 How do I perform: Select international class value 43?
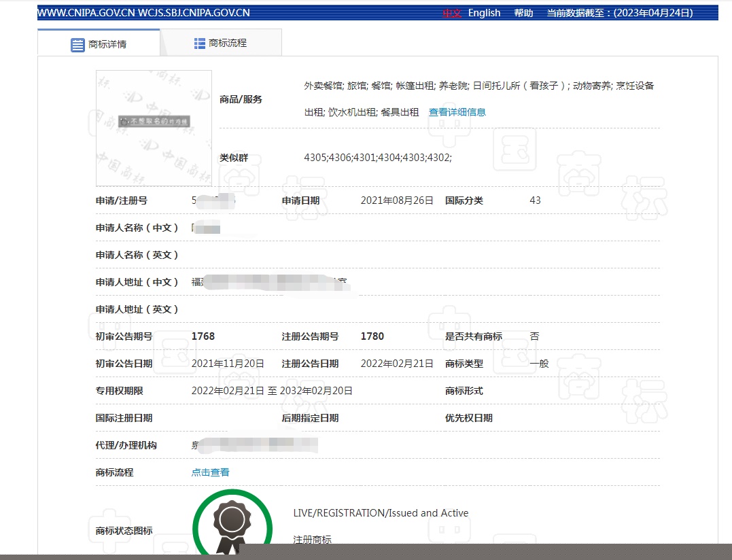(535, 200)
